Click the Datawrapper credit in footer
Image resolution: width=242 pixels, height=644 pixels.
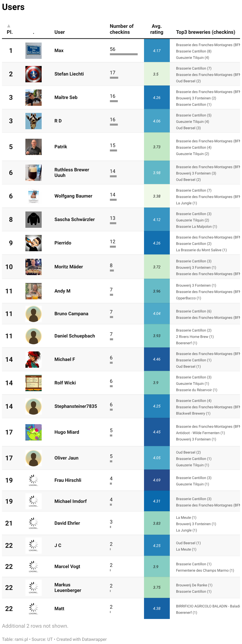click(81, 639)
